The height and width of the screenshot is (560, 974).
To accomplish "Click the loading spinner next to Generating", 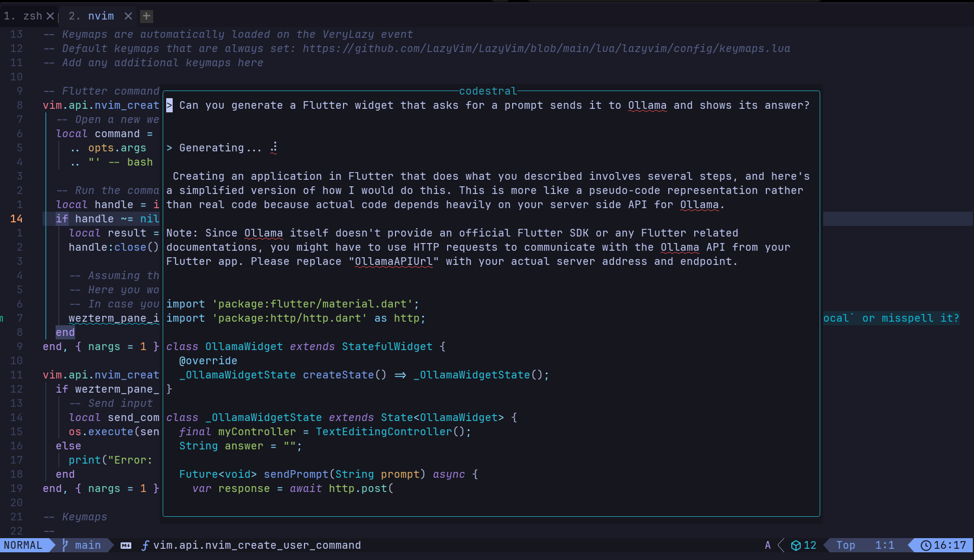I will coord(274,148).
